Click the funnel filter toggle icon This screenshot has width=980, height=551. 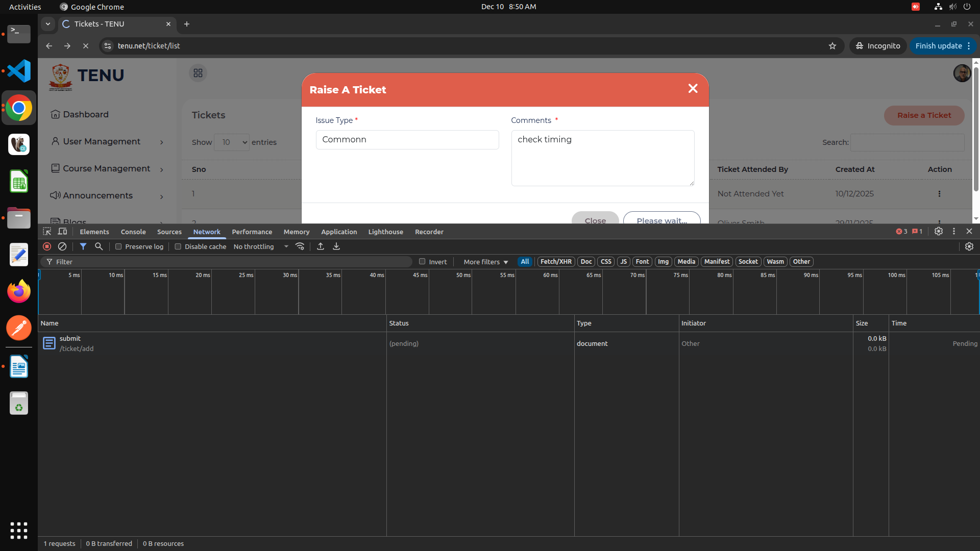tap(83, 246)
